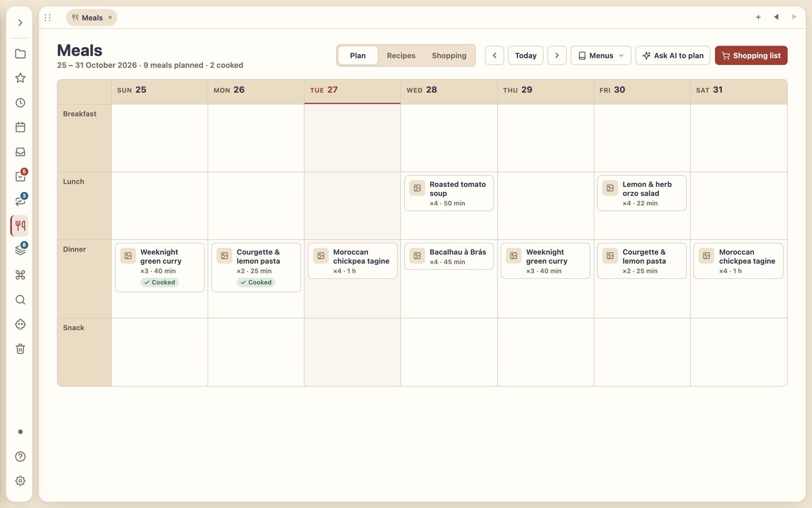Open Bacalhau à Brás dinner card

click(x=449, y=256)
